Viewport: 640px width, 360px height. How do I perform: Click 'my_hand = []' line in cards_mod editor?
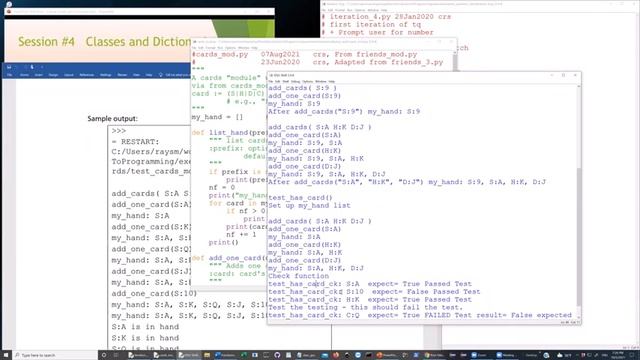[x=217, y=117]
